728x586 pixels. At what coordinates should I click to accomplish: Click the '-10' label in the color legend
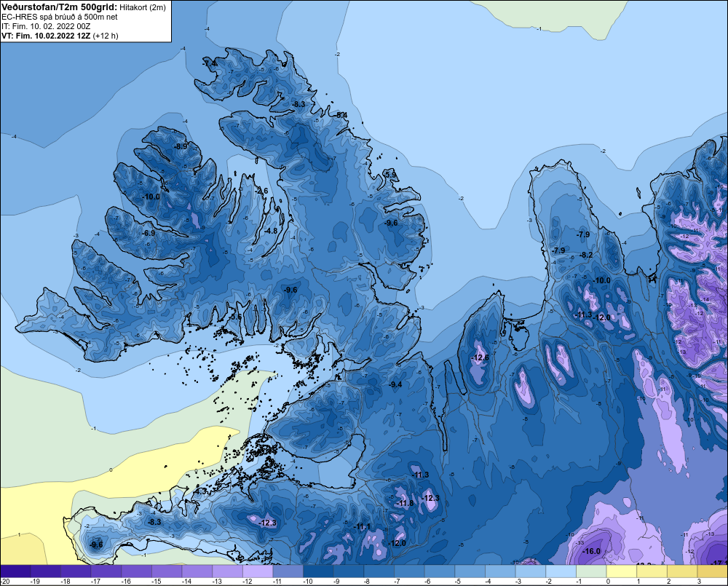308,582
